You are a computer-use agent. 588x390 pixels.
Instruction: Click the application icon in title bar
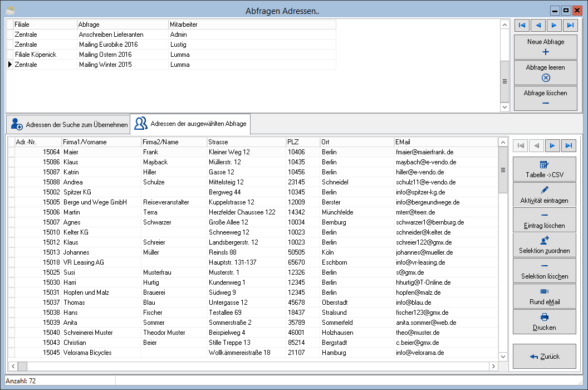[10, 11]
